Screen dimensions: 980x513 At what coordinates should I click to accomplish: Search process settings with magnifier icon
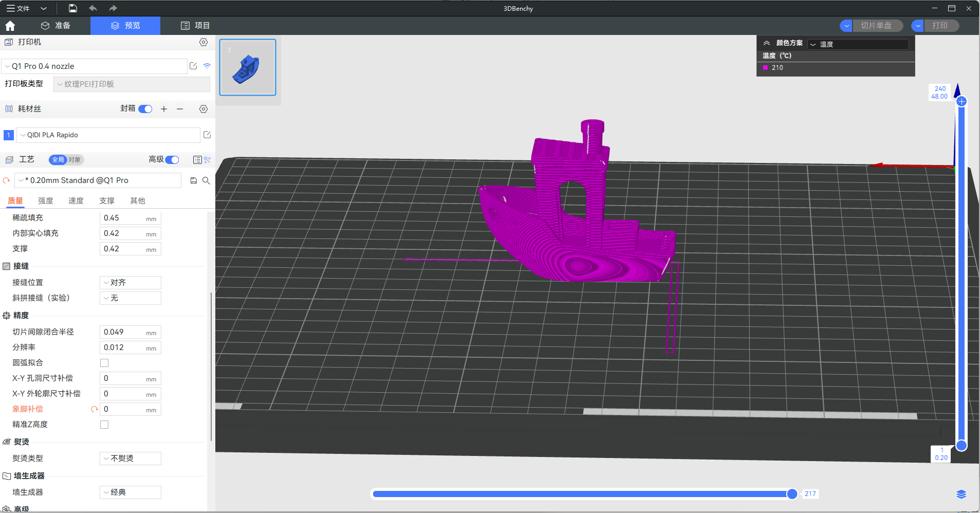pos(206,180)
